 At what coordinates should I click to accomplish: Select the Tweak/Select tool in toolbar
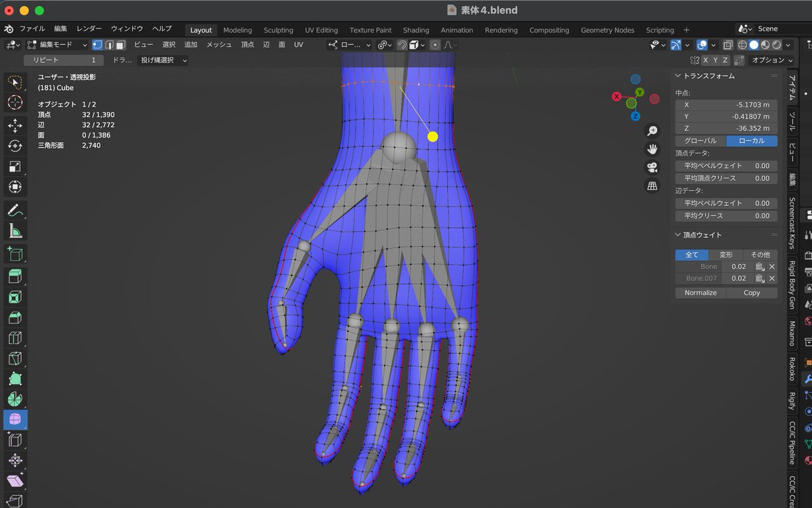(x=15, y=82)
